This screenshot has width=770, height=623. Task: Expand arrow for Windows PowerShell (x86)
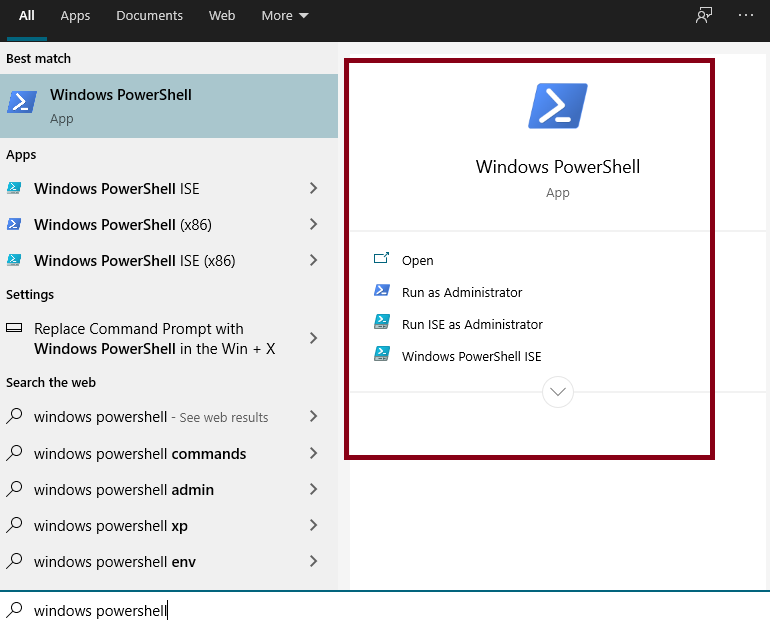pyautogui.click(x=313, y=224)
